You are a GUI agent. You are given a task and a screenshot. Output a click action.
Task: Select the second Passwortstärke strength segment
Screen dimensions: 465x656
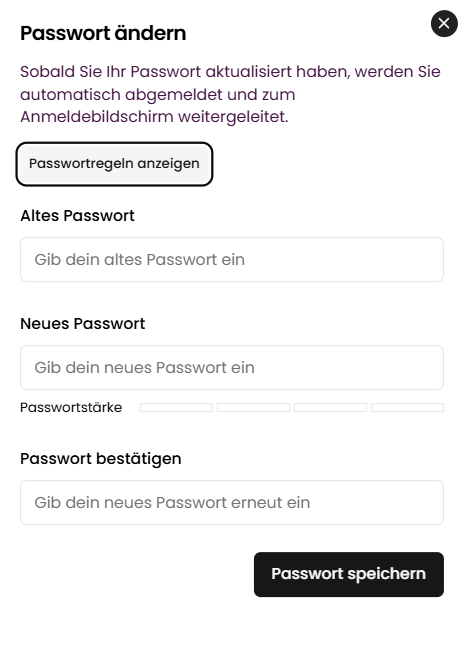[x=253, y=407]
